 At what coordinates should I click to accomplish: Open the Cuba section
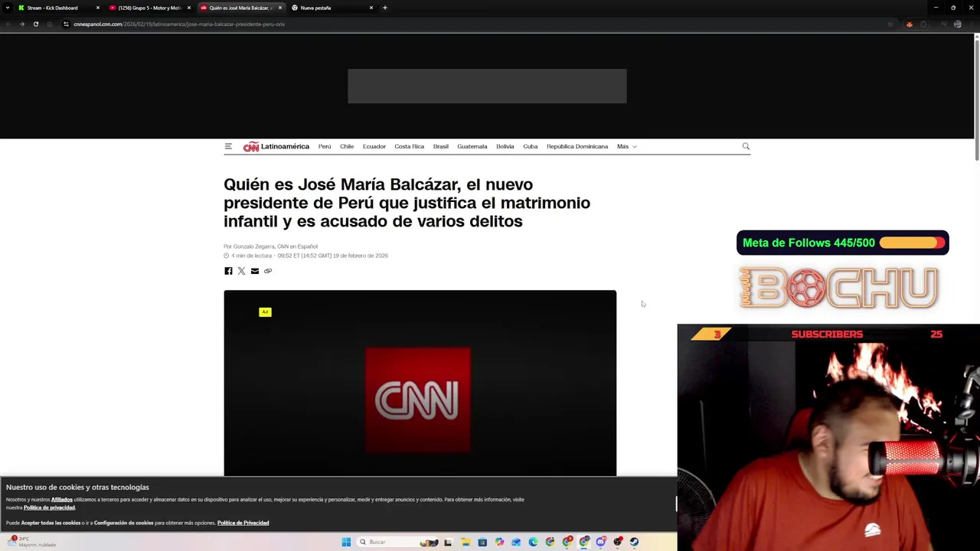point(531,146)
